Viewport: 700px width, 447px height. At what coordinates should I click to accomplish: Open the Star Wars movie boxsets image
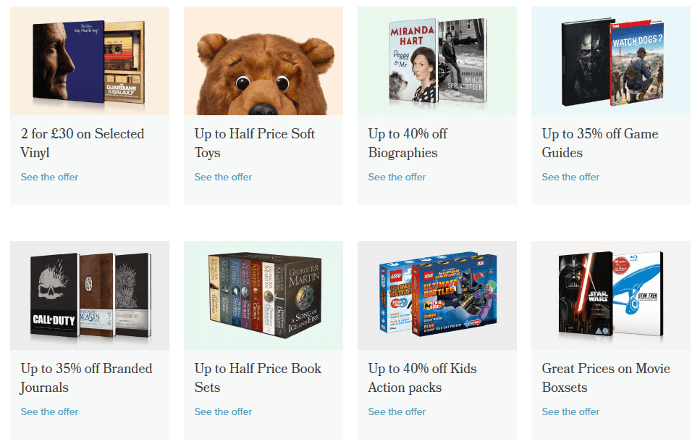coord(611,295)
